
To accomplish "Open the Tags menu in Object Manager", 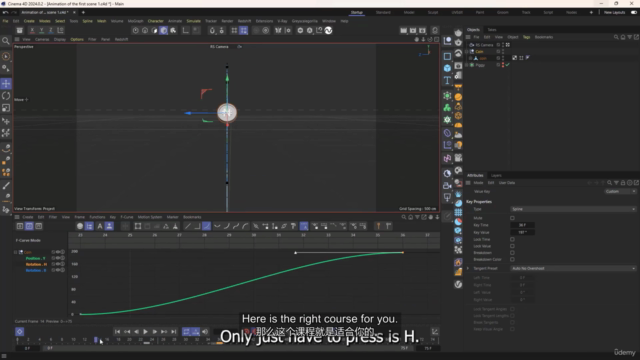I will click(x=527, y=37).
